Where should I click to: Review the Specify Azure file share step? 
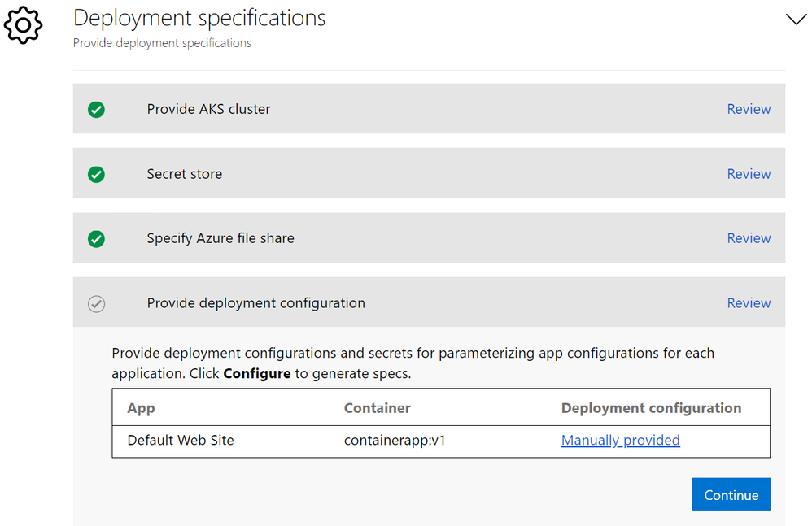tap(749, 238)
